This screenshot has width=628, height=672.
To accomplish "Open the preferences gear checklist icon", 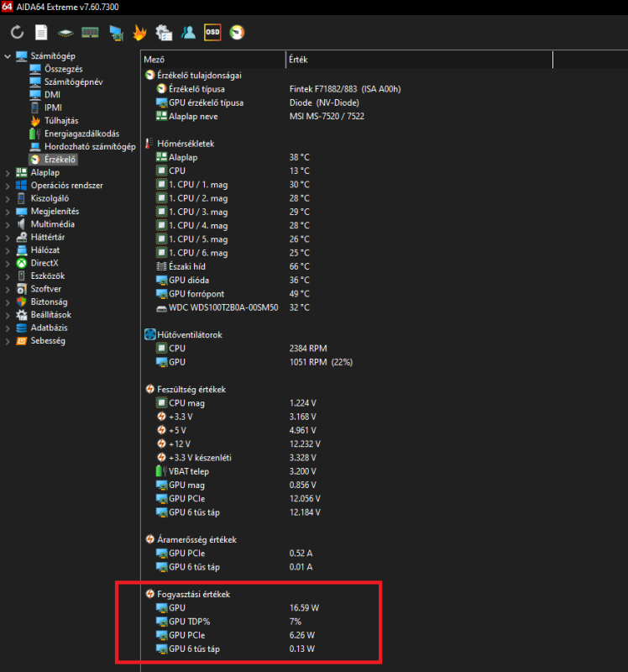I will [x=164, y=33].
